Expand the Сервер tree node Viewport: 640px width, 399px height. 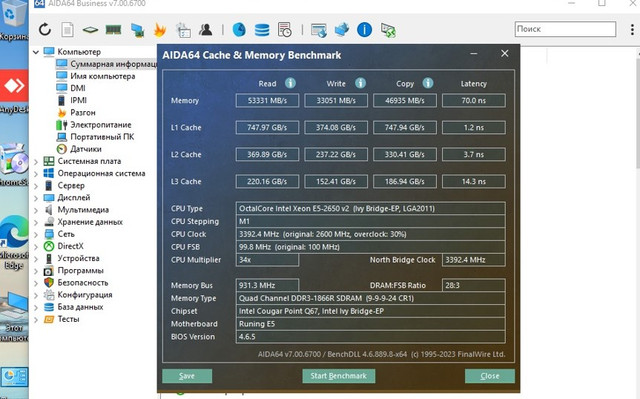click(36, 186)
